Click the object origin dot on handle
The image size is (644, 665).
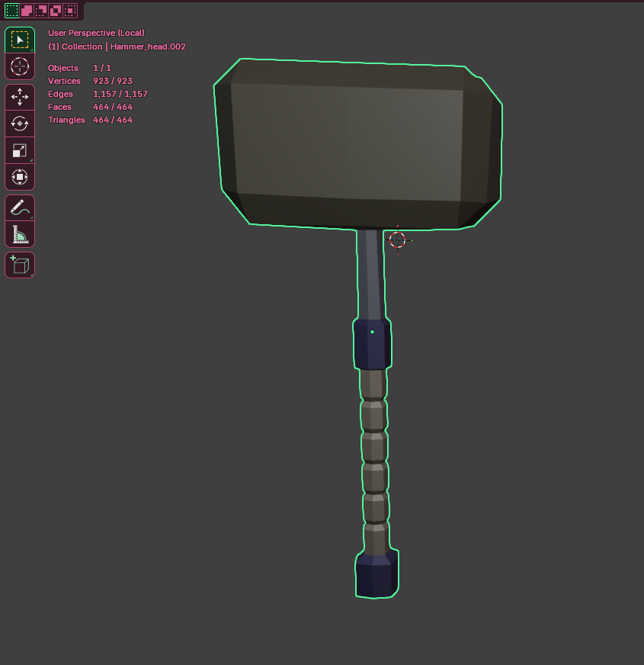[x=372, y=332]
